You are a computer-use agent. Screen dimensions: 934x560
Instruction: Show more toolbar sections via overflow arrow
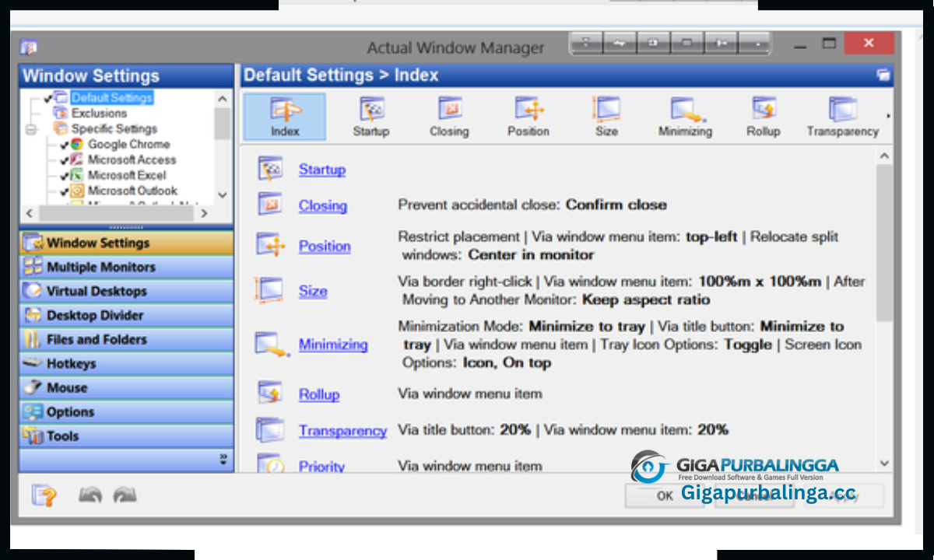(x=888, y=117)
